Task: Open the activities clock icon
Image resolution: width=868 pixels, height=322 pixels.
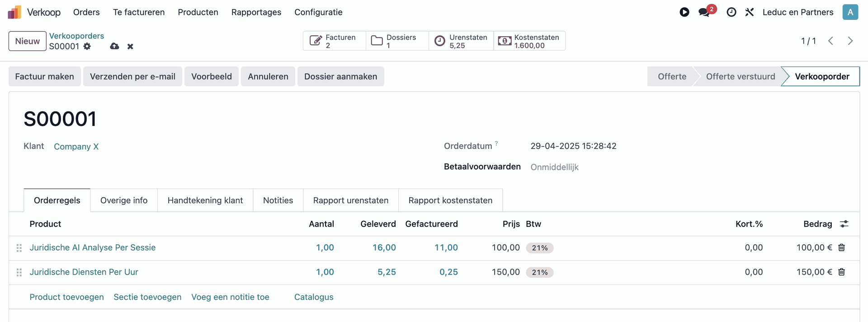Action: pos(731,12)
